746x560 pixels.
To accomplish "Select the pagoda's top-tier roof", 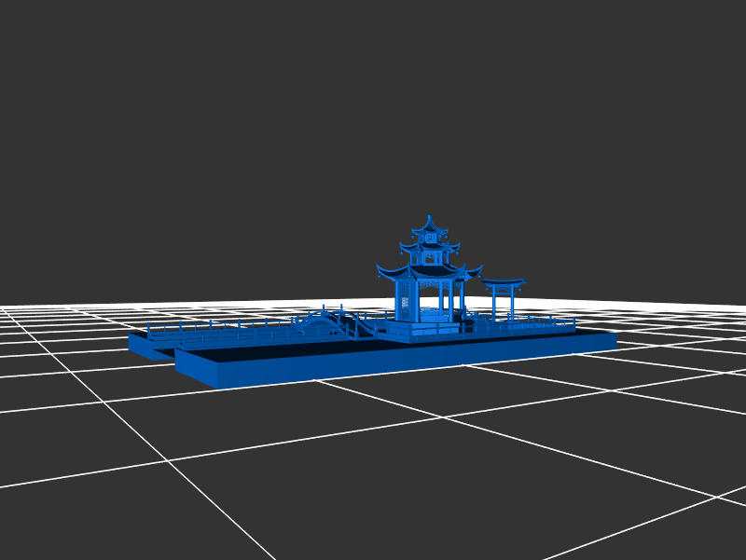I will click(429, 228).
